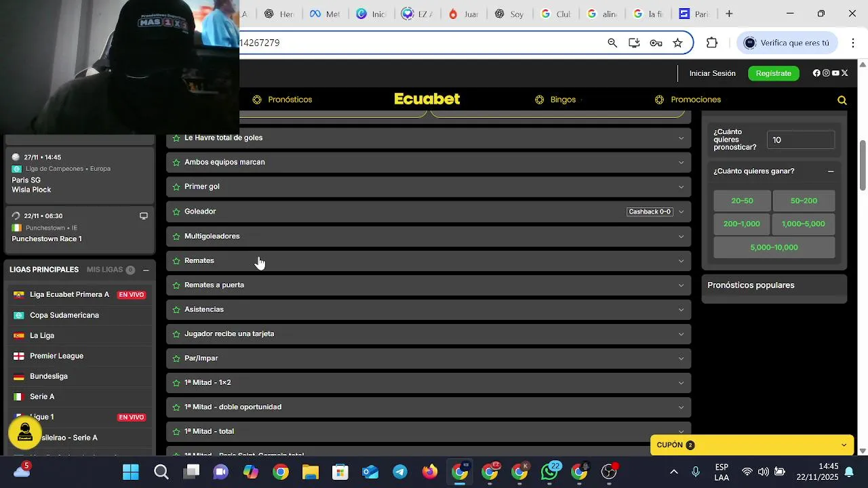Collapse the Ligas Principales list
Image resolution: width=868 pixels, height=488 pixels.
(146, 270)
